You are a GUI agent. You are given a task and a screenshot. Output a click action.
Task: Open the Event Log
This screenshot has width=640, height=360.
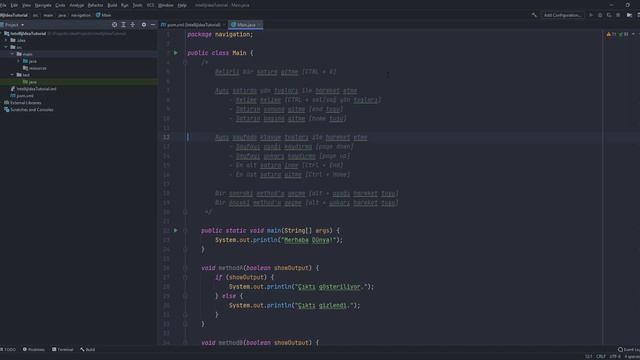[629, 349]
